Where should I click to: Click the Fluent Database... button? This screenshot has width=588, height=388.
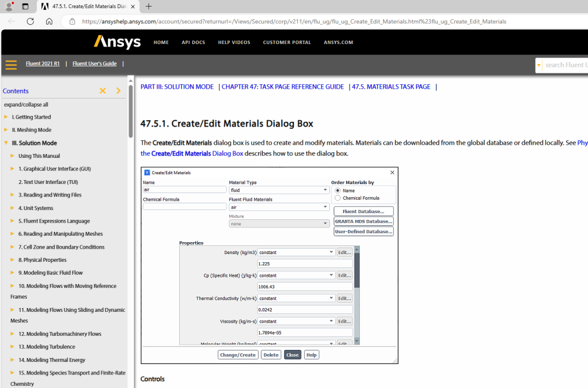[363, 211]
